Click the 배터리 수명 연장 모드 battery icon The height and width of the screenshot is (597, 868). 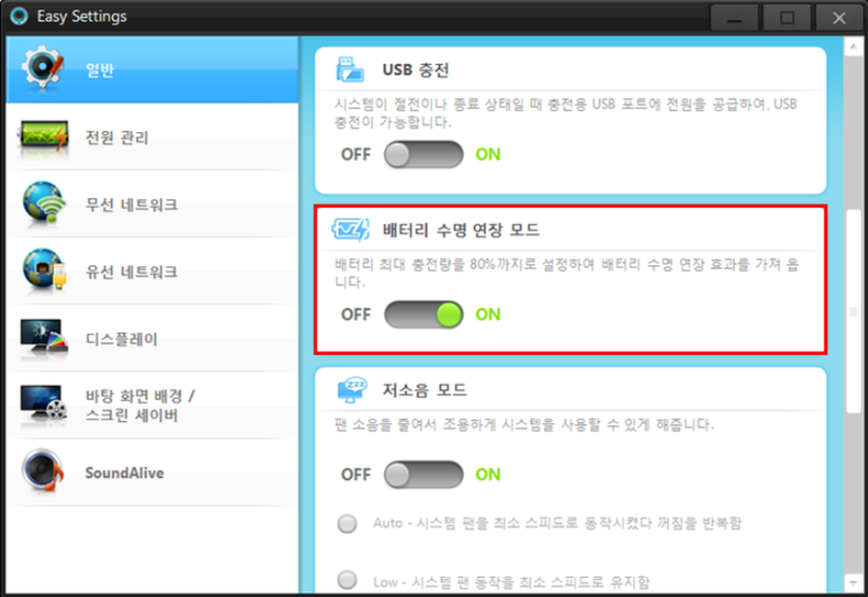pos(350,230)
